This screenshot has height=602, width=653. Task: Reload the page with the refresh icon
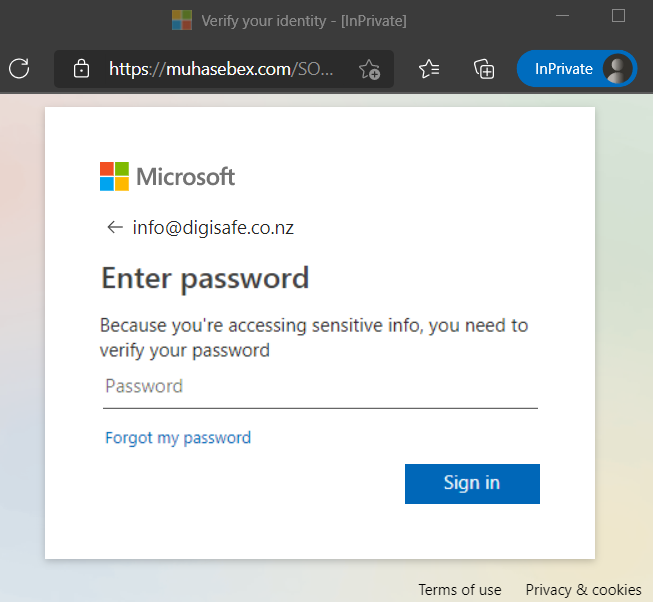19,68
